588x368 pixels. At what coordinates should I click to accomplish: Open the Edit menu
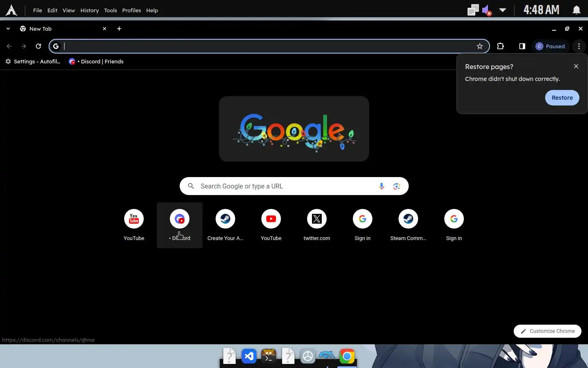click(52, 10)
